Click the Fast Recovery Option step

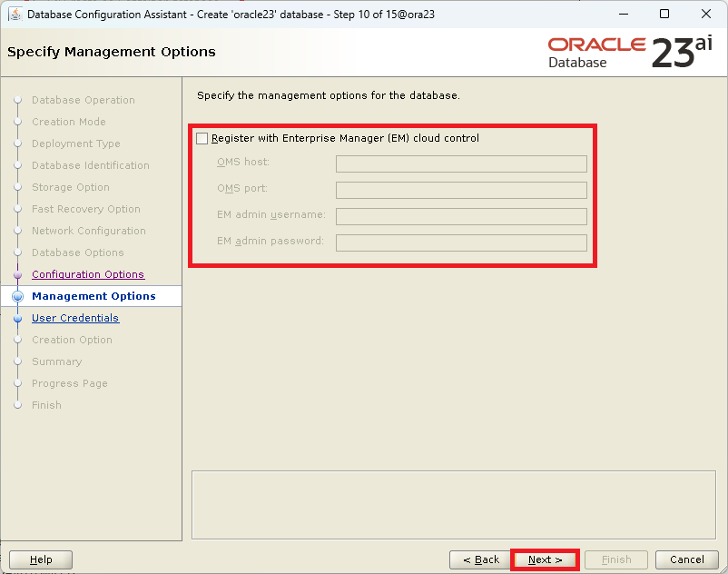point(86,209)
